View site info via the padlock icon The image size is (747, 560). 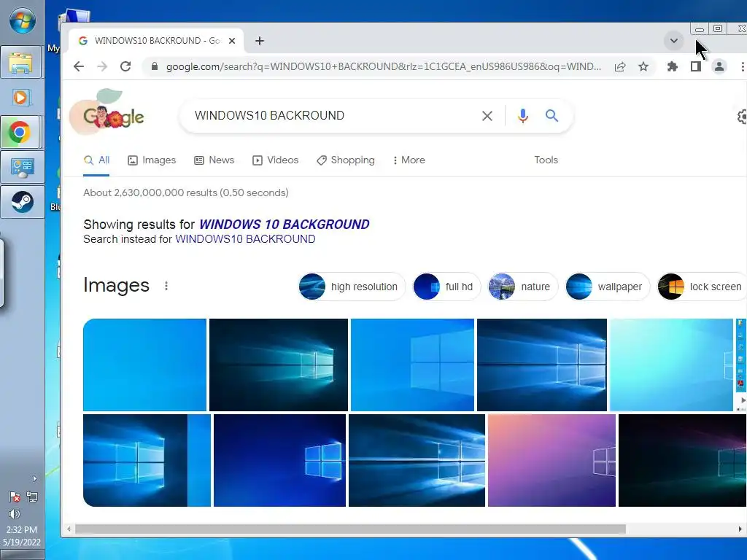(x=155, y=66)
